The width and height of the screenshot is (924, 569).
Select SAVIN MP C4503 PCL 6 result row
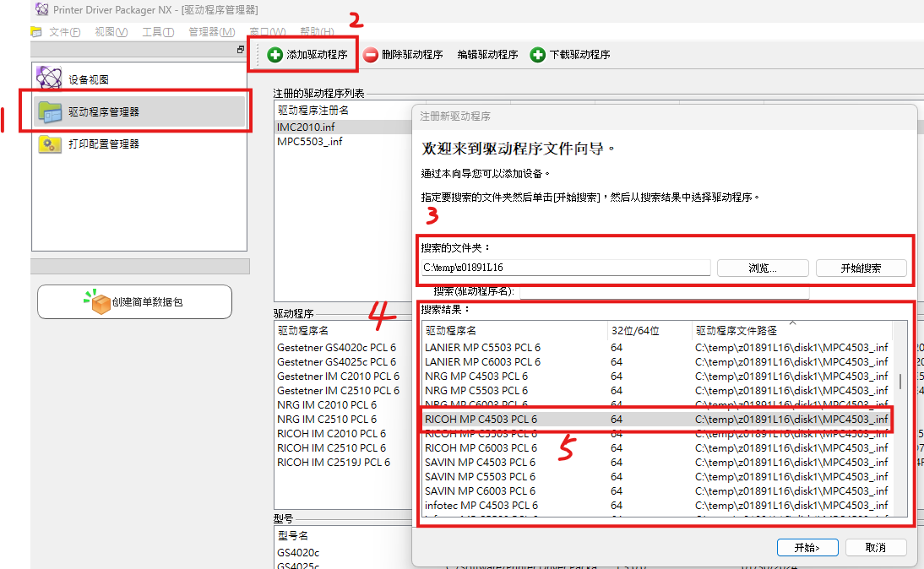(656, 463)
